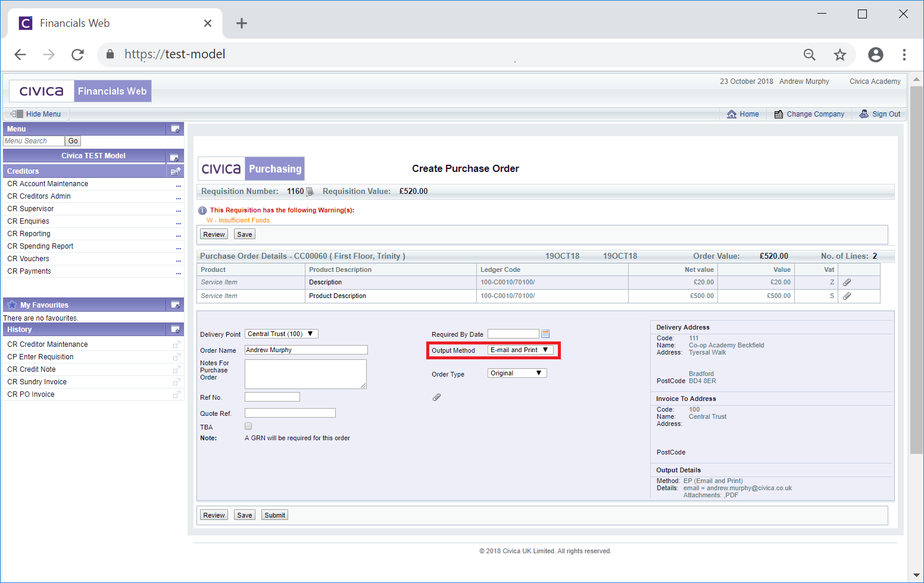Click the requisition number document icon
This screenshot has width=924, height=583.
coord(310,192)
